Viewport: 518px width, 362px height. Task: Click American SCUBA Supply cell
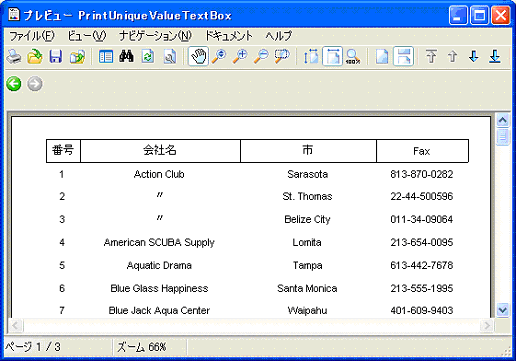[x=159, y=243]
